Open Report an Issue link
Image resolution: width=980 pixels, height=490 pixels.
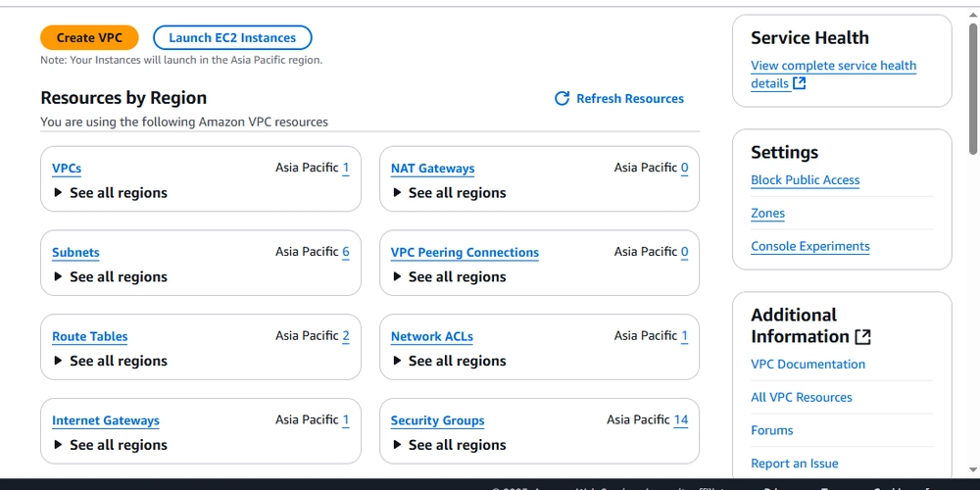point(795,464)
